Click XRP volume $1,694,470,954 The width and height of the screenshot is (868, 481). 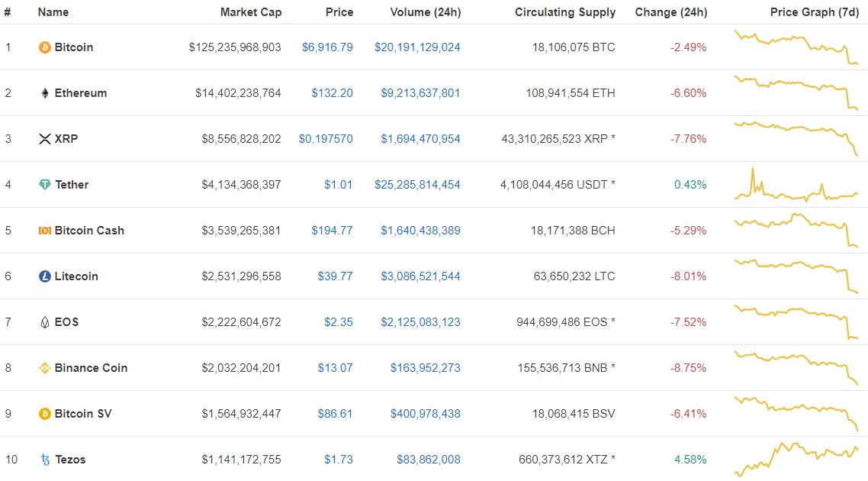420,139
